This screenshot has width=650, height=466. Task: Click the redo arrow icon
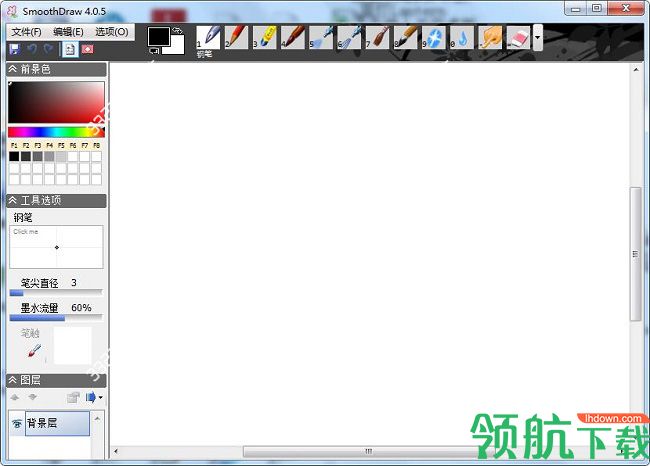49,49
